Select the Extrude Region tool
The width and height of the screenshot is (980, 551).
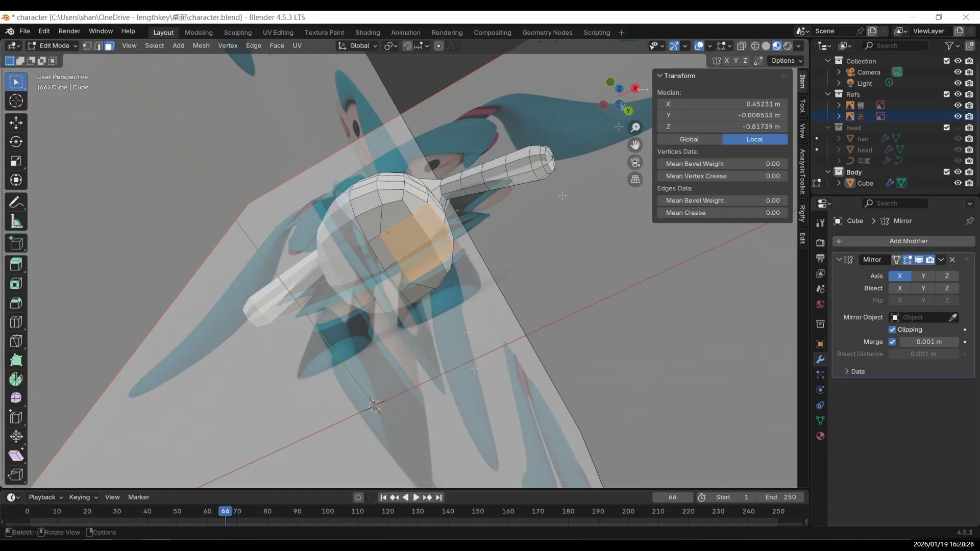pyautogui.click(x=16, y=264)
